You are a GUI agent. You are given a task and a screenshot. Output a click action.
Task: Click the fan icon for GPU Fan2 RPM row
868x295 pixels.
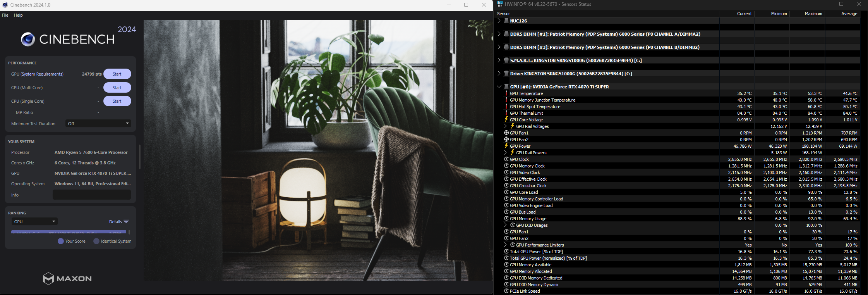pos(506,140)
